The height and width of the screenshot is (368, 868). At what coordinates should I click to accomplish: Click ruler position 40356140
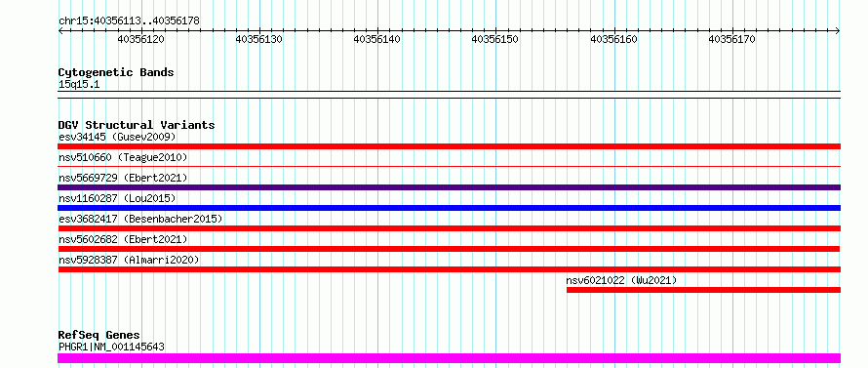coord(377,39)
